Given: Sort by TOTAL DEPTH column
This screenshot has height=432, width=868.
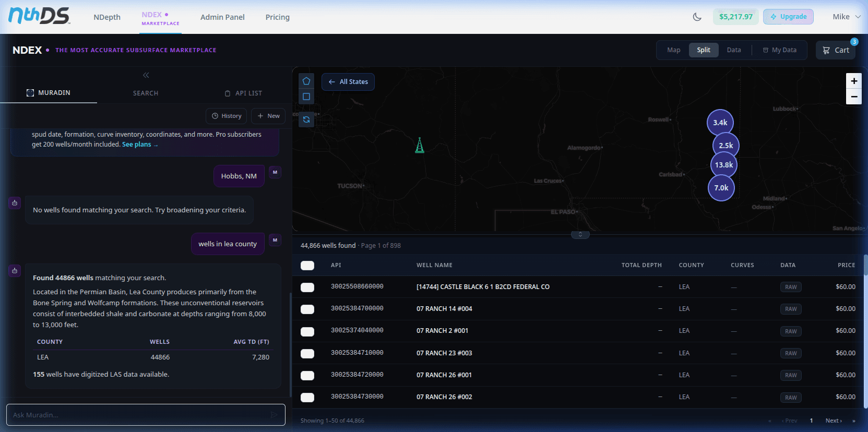Looking at the screenshot, I should (641, 265).
